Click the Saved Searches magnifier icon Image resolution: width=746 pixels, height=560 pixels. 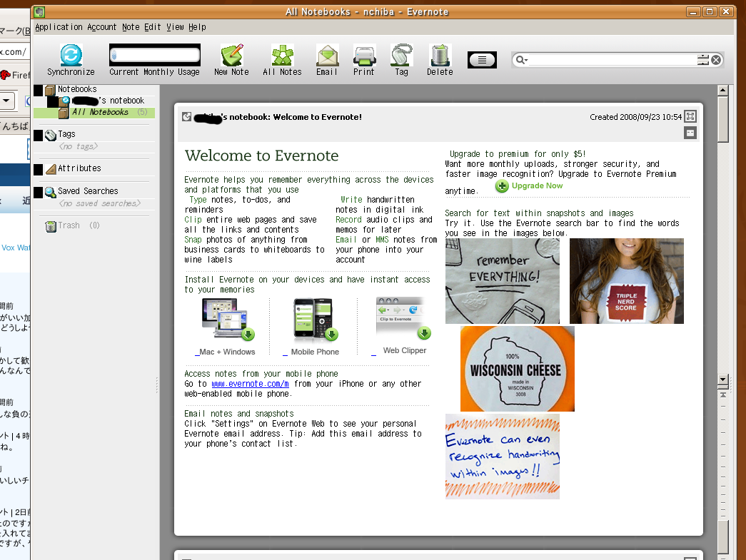pyautogui.click(x=51, y=192)
